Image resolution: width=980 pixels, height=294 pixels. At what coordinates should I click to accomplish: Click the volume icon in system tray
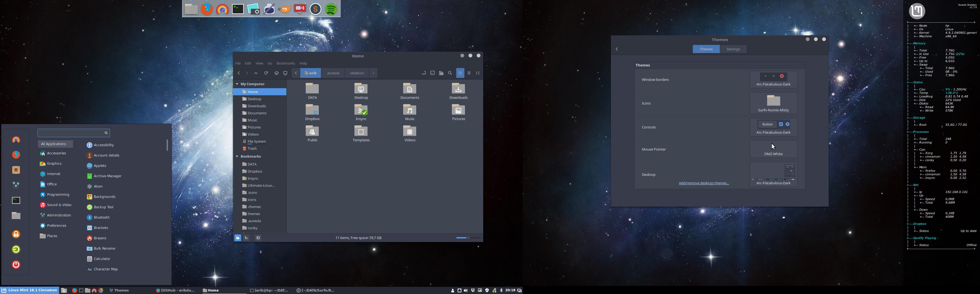point(466,290)
